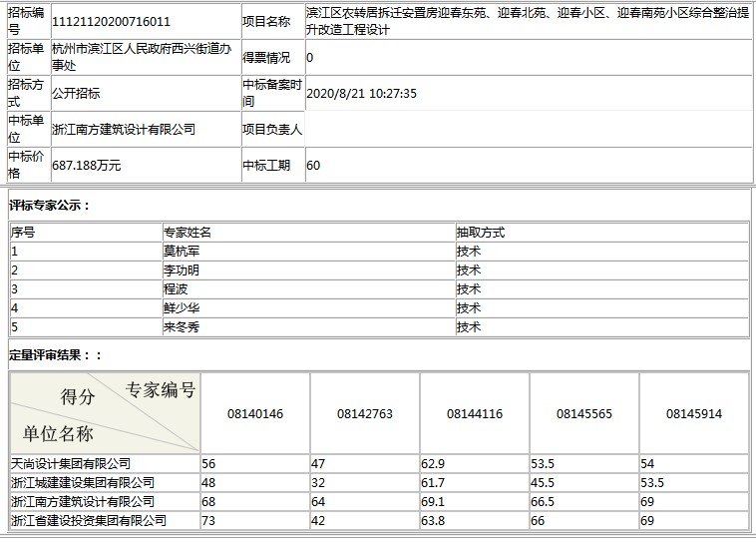Screen dimensions: 756x544
Task: Click the 序号 column header
Action: (x=23, y=233)
